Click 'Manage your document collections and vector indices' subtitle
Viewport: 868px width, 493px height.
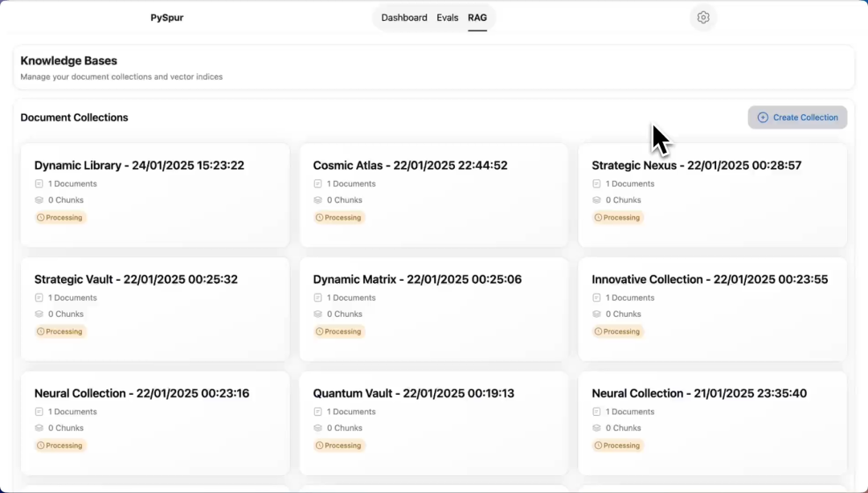tap(122, 77)
